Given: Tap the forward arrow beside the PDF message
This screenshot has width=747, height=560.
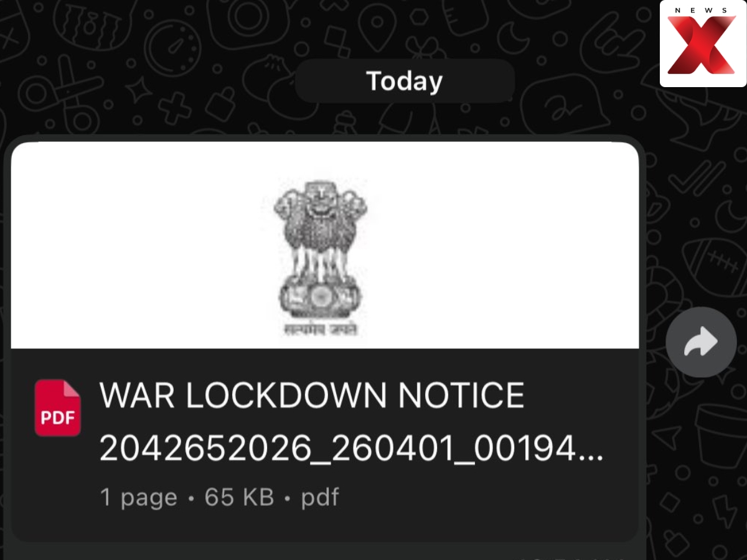Looking at the screenshot, I should tap(701, 342).
